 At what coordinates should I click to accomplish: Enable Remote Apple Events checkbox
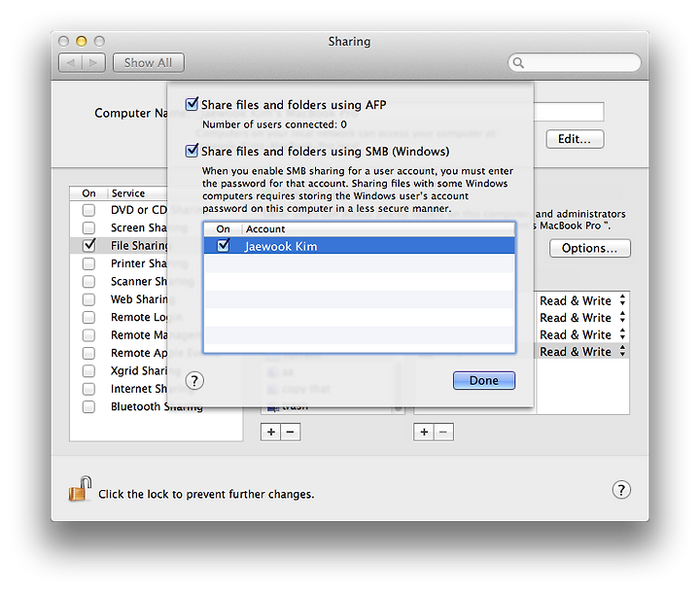88,353
